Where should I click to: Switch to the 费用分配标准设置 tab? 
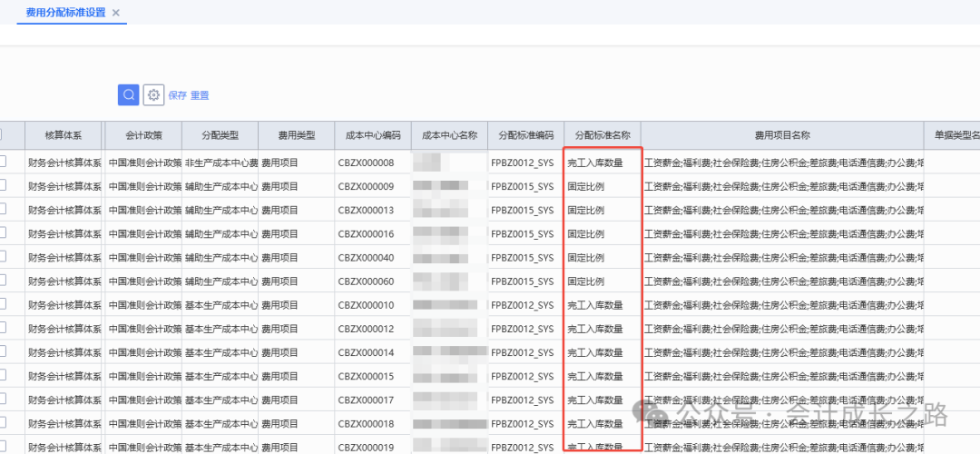(65, 13)
